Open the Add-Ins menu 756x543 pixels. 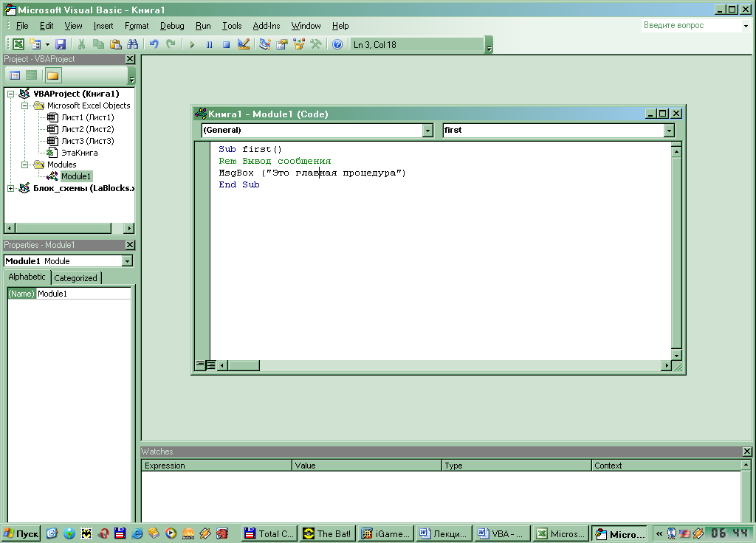[x=266, y=26]
